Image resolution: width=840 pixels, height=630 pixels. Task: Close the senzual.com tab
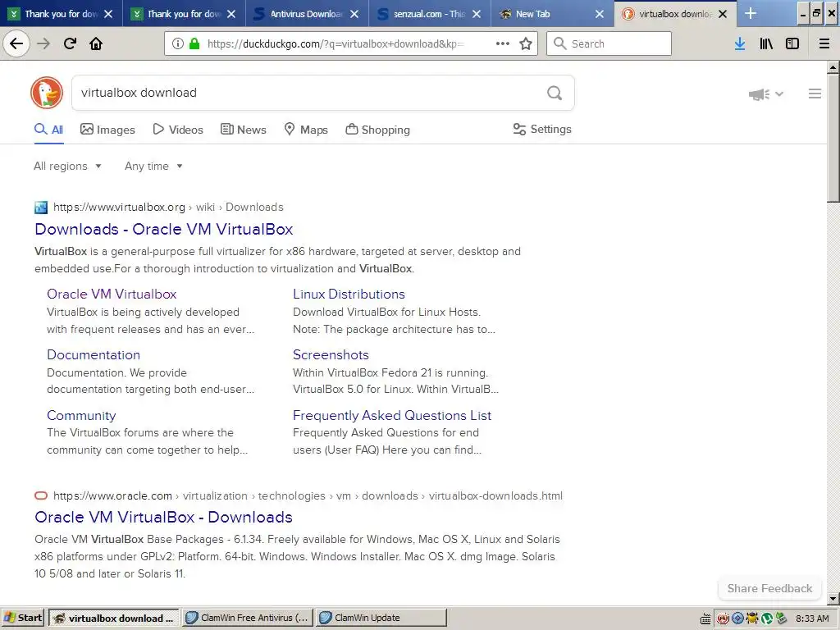477,14
